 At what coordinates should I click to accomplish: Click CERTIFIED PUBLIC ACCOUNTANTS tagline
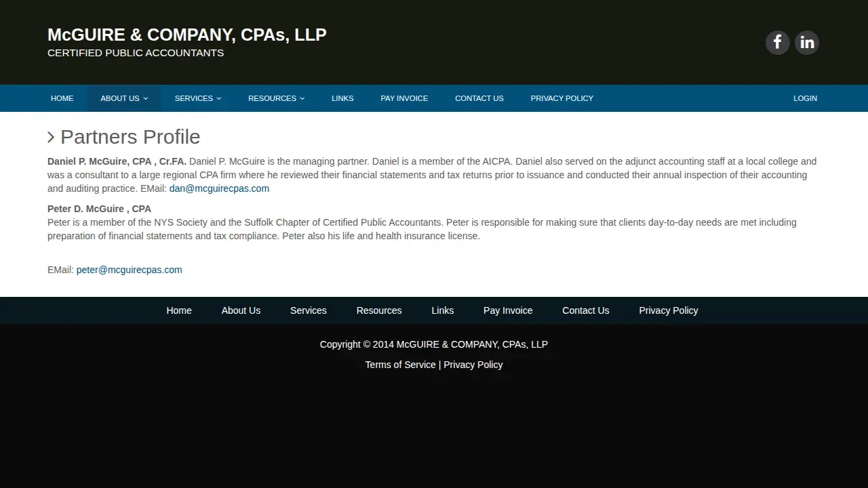(136, 53)
